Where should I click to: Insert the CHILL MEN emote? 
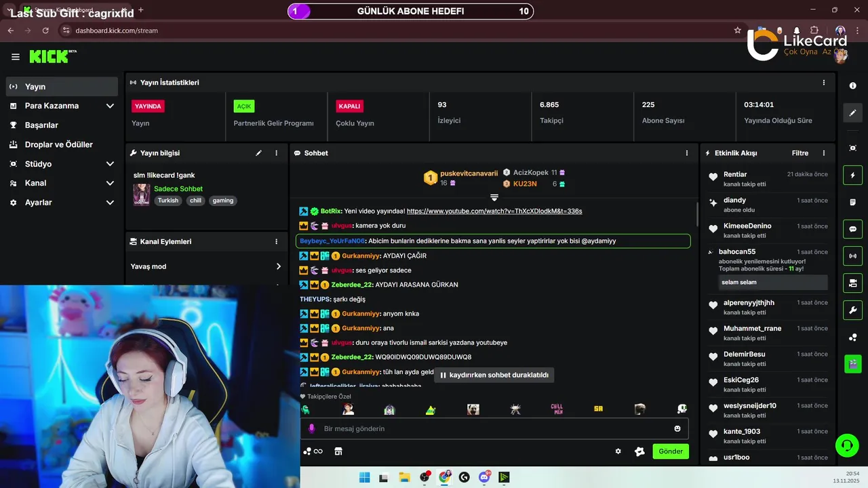coord(557,409)
